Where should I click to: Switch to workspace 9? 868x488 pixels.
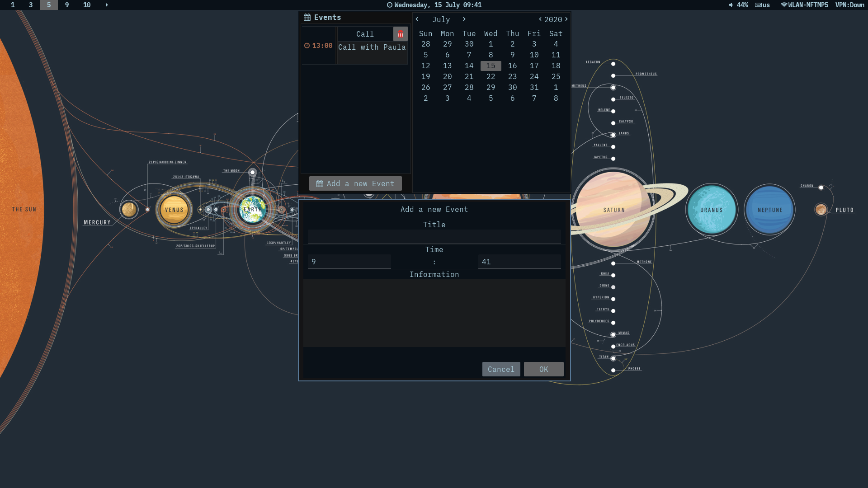67,5
